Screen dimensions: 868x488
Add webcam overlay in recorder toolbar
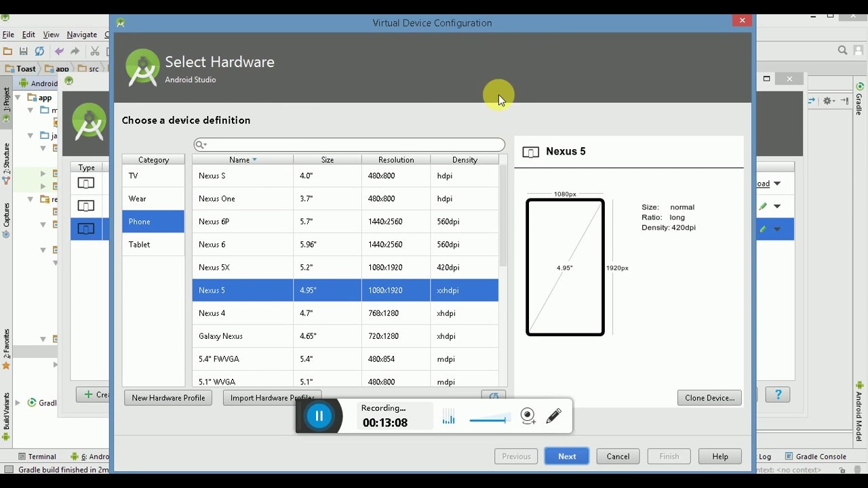[x=528, y=416]
